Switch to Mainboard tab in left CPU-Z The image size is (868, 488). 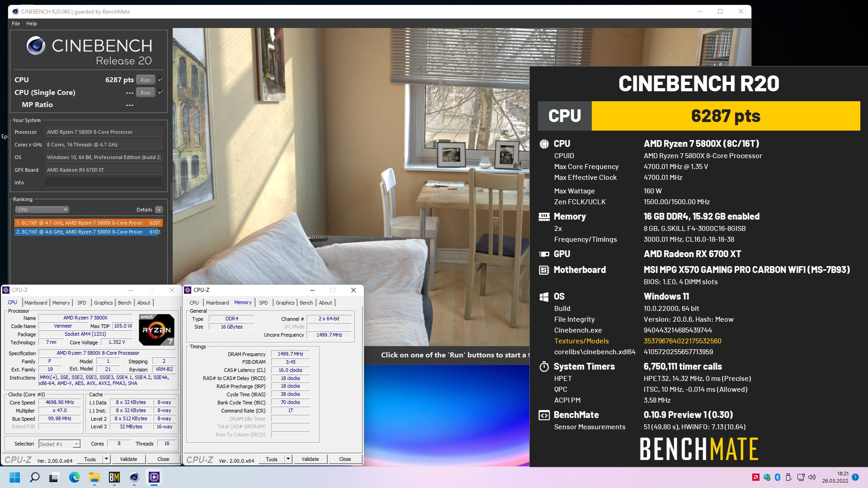(36, 303)
